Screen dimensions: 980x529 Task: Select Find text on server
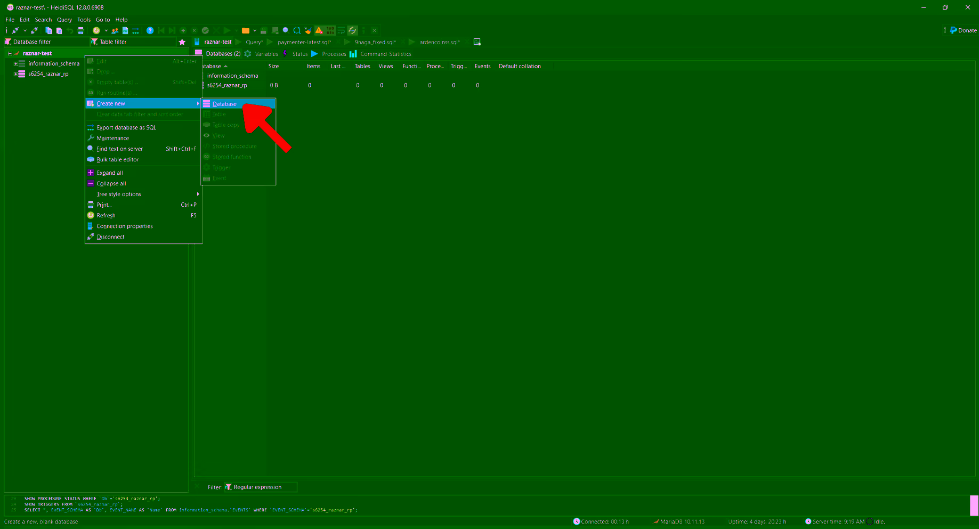(143, 149)
